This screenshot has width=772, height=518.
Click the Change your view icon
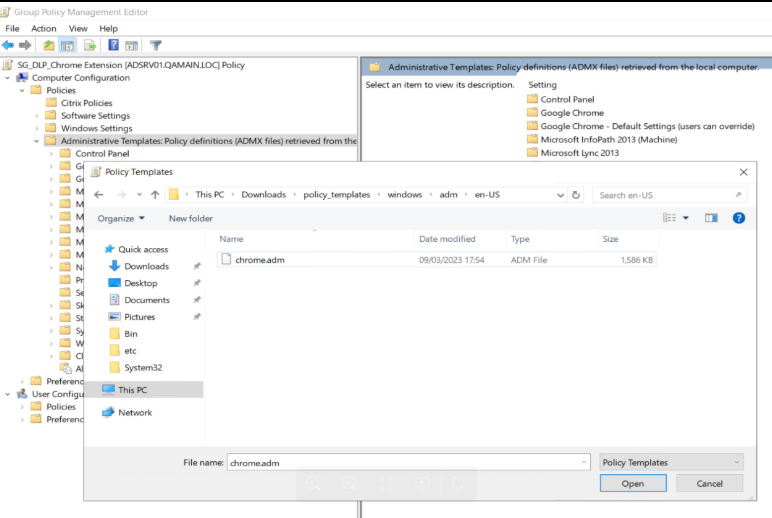(669, 218)
